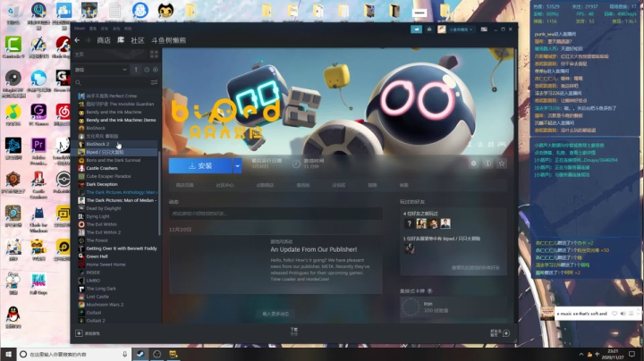Open the 斗鱼树懒熊 profile tab
The height and width of the screenshot is (361, 644).
(168, 40)
